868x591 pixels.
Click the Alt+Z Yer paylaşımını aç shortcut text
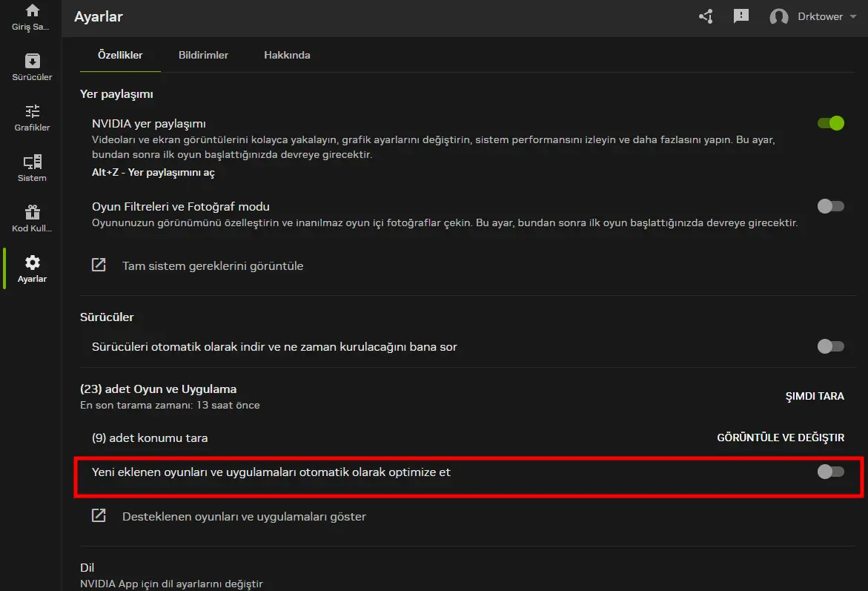pyautogui.click(x=153, y=172)
